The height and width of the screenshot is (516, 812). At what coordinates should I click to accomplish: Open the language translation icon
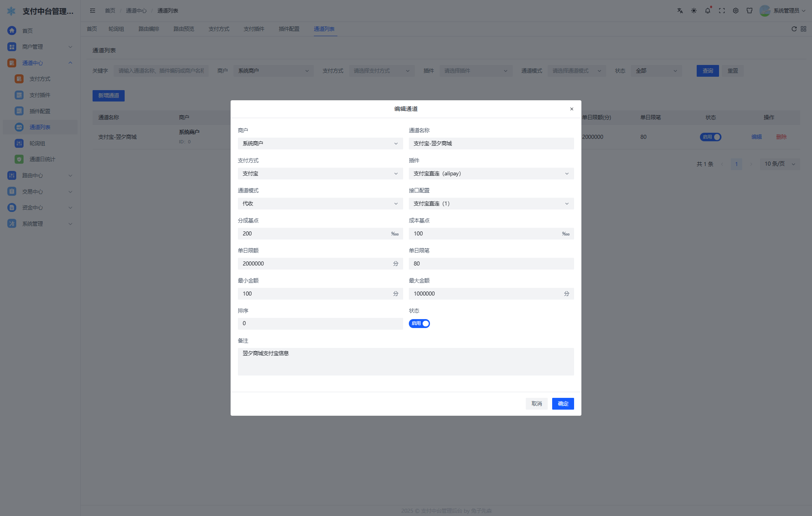pyautogui.click(x=680, y=11)
